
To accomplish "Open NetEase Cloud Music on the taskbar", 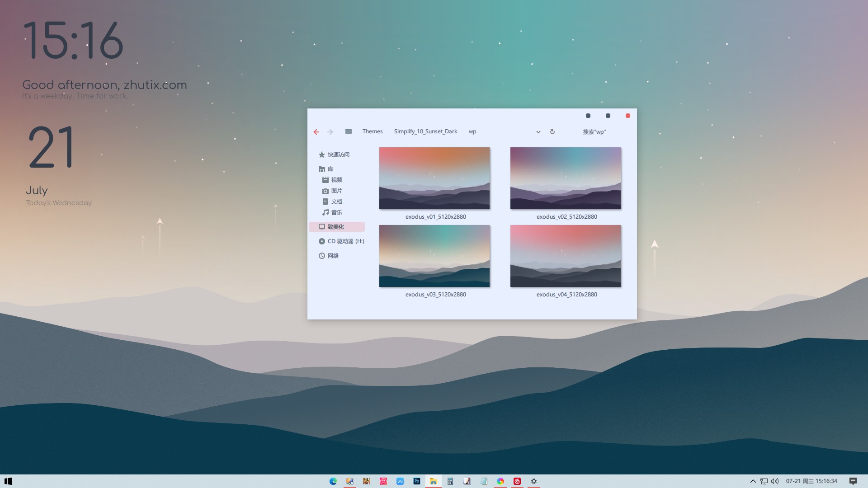I will 517,481.
